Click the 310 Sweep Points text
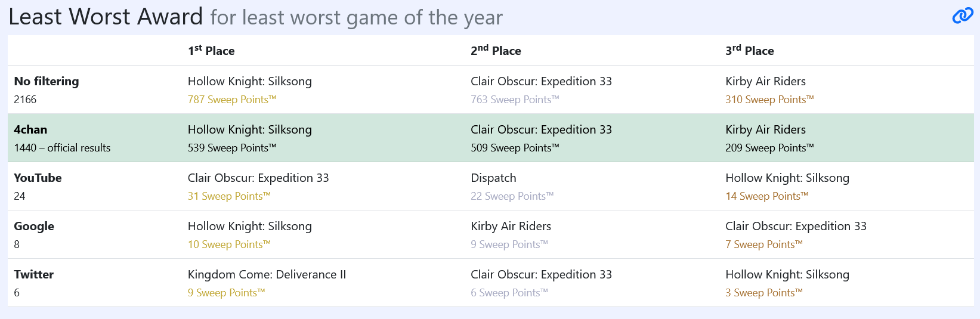The width and height of the screenshot is (980, 319). [x=769, y=100]
